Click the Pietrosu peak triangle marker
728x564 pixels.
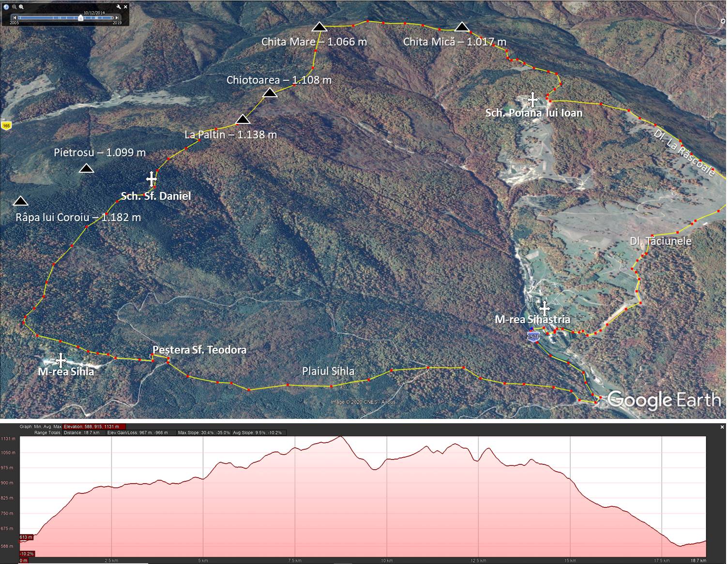coord(86,168)
